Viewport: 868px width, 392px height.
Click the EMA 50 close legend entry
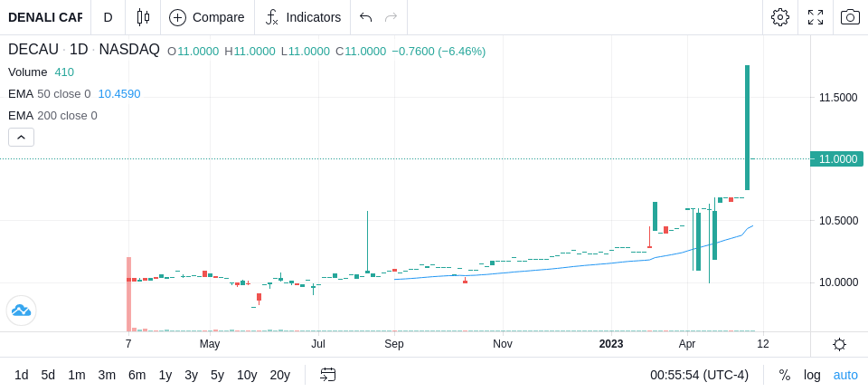point(49,94)
